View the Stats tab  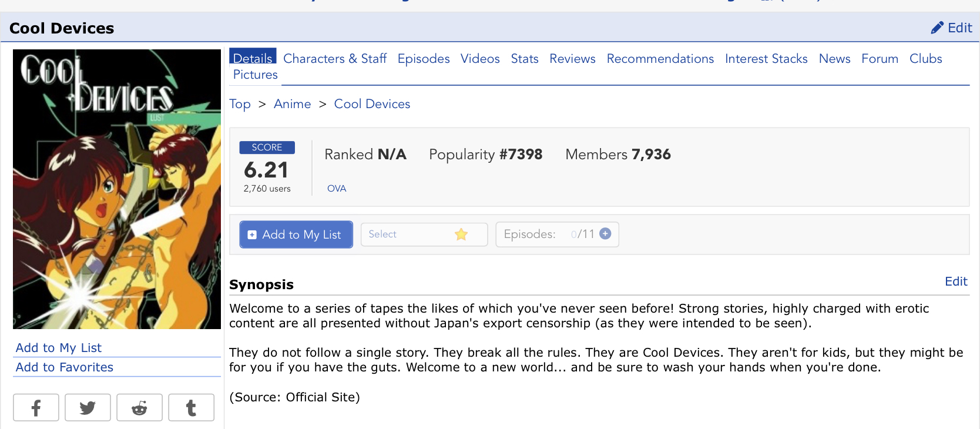[525, 58]
